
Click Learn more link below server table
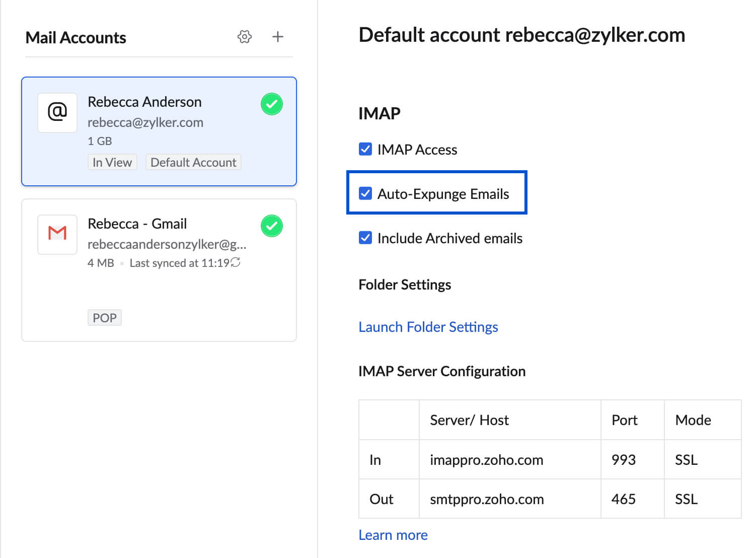click(393, 535)
